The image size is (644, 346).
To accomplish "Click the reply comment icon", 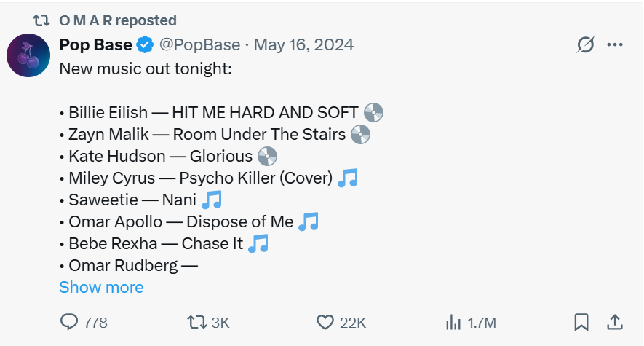I will [69, 322].
